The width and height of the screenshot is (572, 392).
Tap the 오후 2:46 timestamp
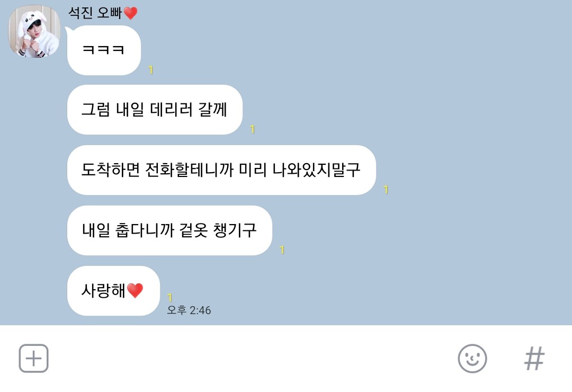pos(189,310)
